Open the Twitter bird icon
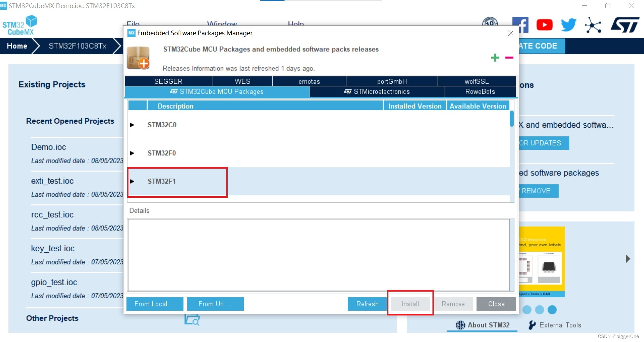The height and width of the screenshot is (342, 644). pyautogui.click(x=569, y=25)
